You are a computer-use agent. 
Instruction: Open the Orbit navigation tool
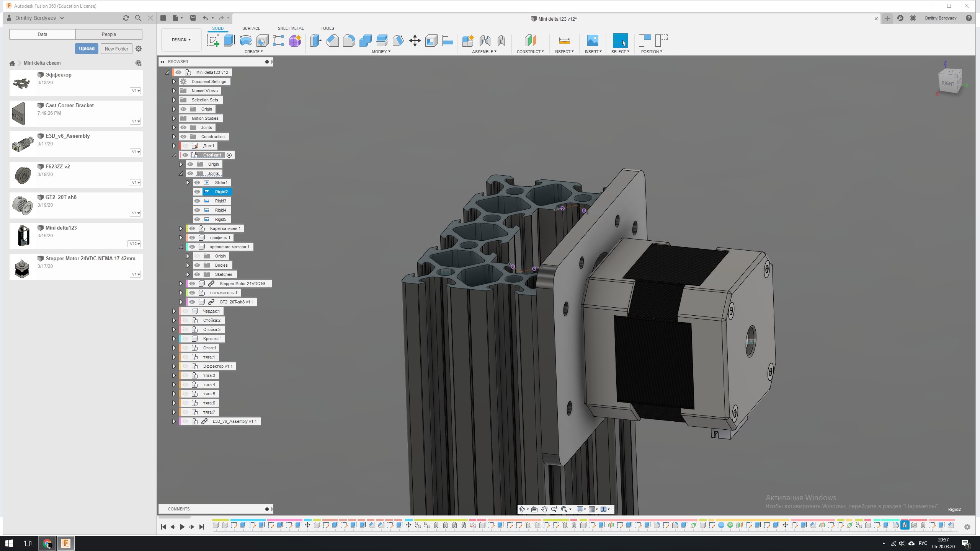pyautogui.click(x=521, y=509)
